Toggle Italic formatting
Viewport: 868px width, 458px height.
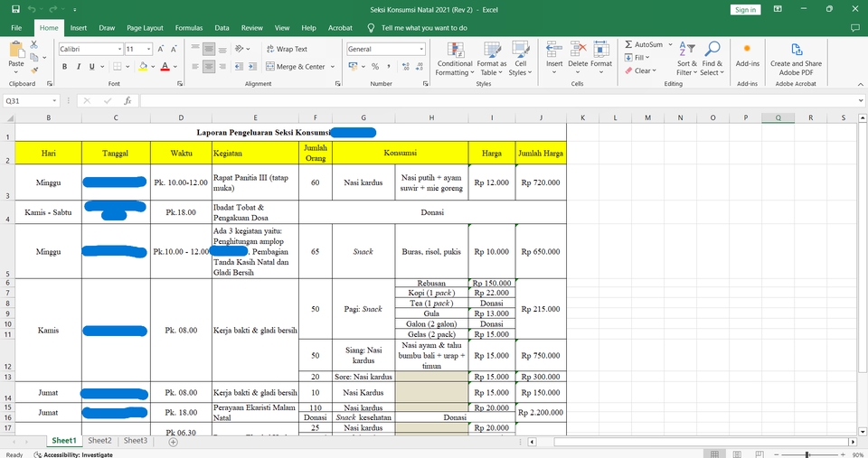coord(78,66)
